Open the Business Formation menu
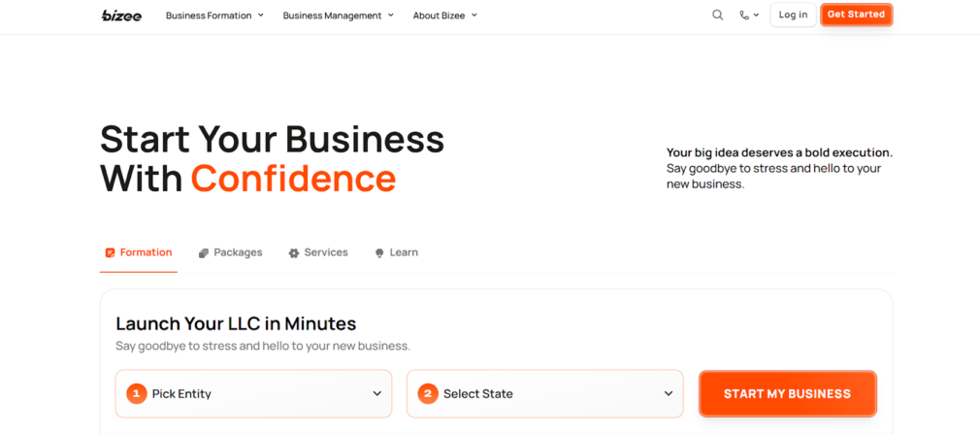The image size is (980, 435). (x=214, y=16)
